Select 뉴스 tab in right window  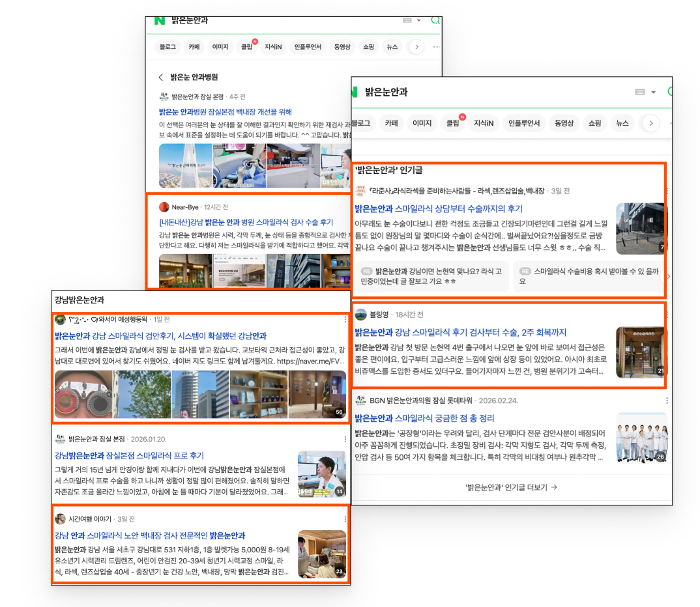[x=622, y=124]
